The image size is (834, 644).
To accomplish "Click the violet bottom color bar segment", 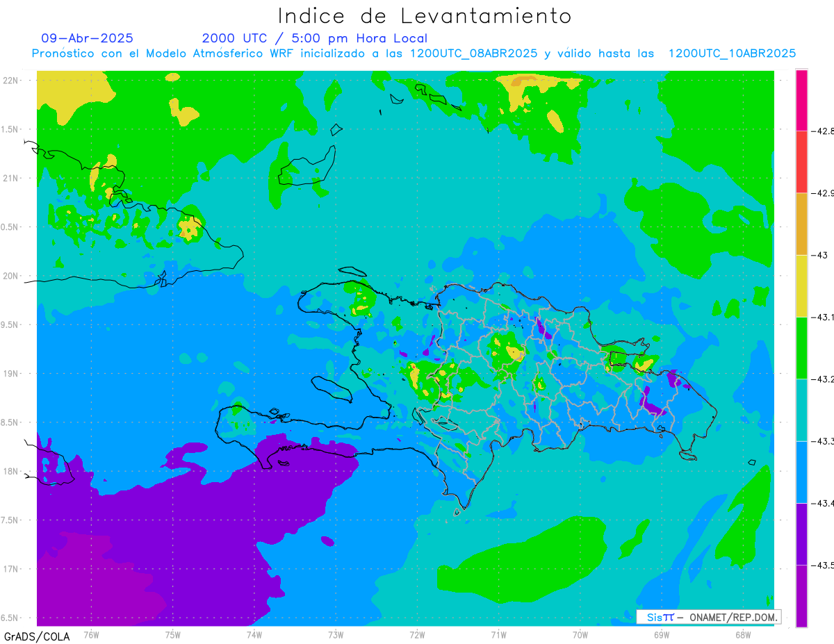I will [x=801, y=595].
